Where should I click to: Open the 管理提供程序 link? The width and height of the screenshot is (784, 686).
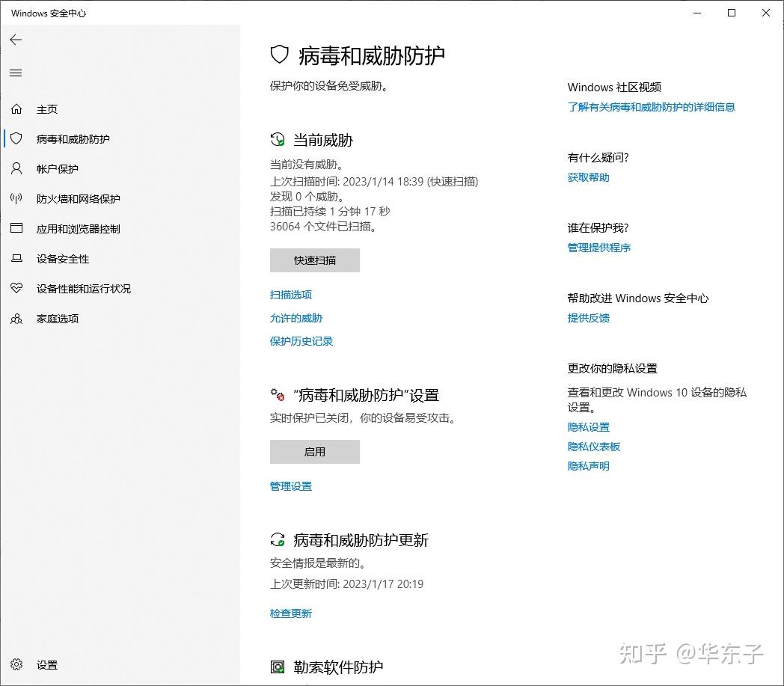point(599,248)
